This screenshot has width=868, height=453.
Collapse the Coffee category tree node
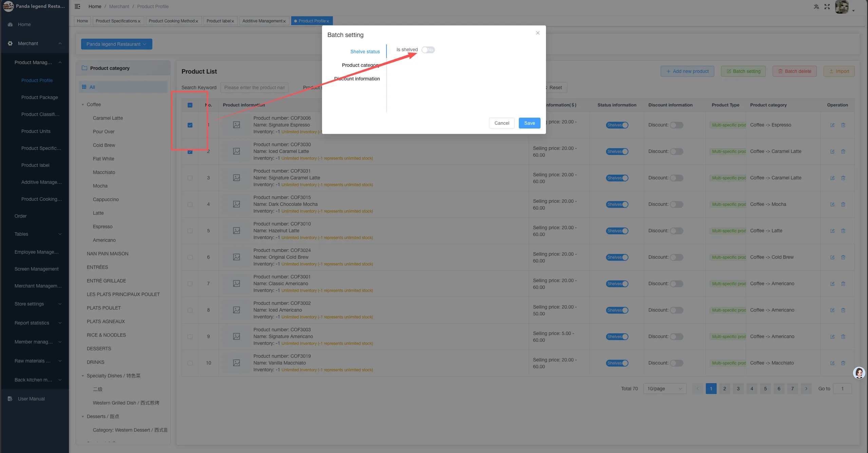pos(82,105)
